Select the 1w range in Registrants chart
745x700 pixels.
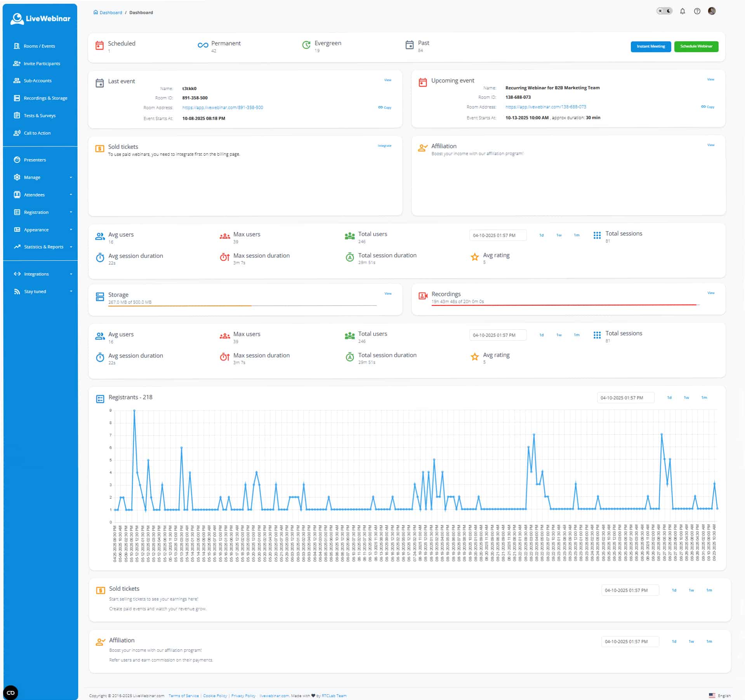[x=686, y=398]
